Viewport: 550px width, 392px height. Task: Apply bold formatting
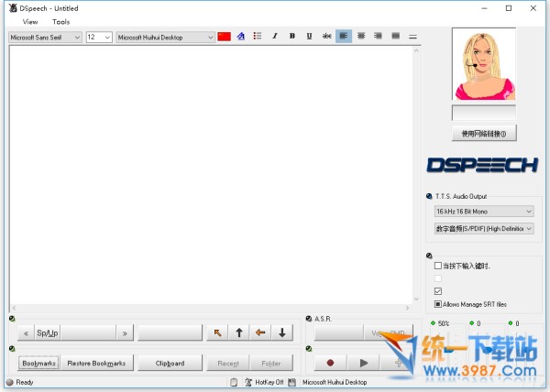click(291, 36)
